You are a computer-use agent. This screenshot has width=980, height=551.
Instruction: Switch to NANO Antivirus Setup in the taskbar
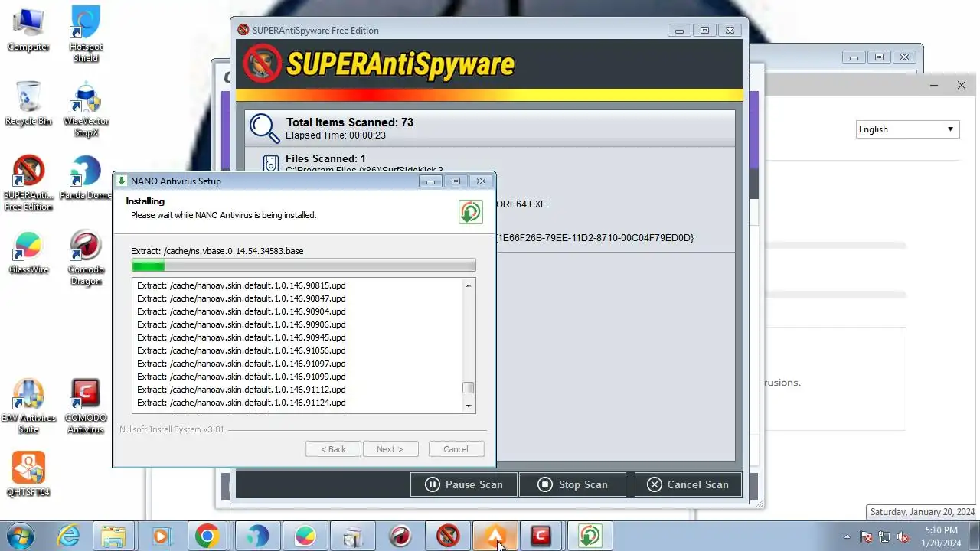pyautogui.click(x=589, y=536)
